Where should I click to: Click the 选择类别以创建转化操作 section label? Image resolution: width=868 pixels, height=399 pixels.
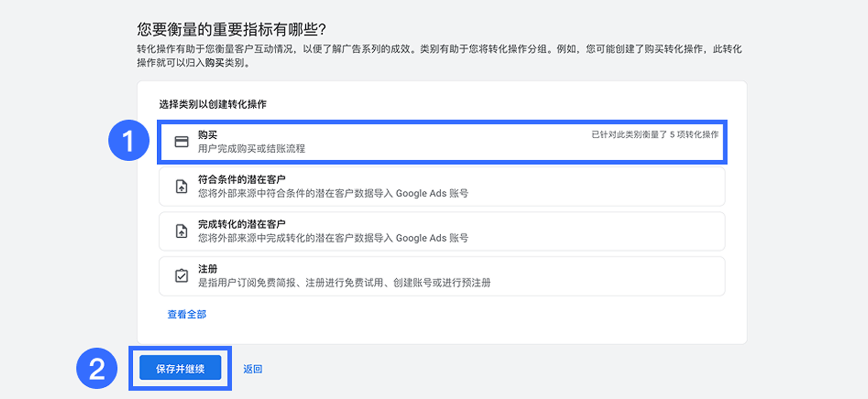[x=212, y=105]
